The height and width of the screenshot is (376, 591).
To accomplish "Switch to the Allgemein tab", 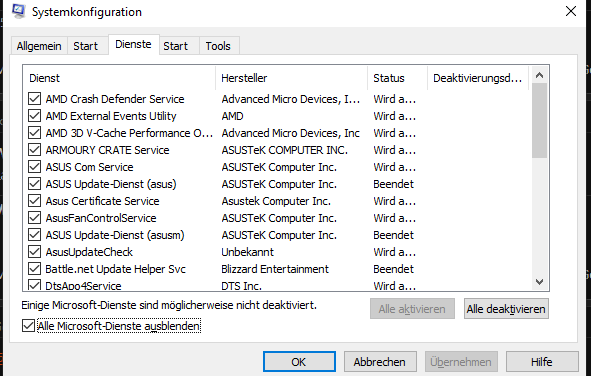I will tap(39, 46).
